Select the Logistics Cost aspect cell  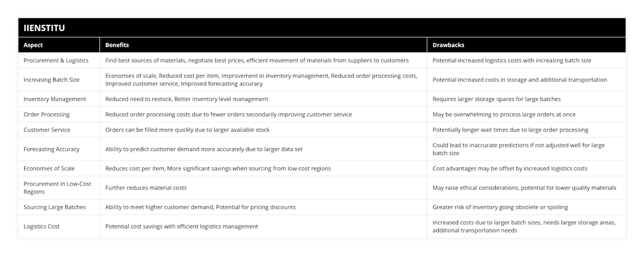click(x=41, y=226)
